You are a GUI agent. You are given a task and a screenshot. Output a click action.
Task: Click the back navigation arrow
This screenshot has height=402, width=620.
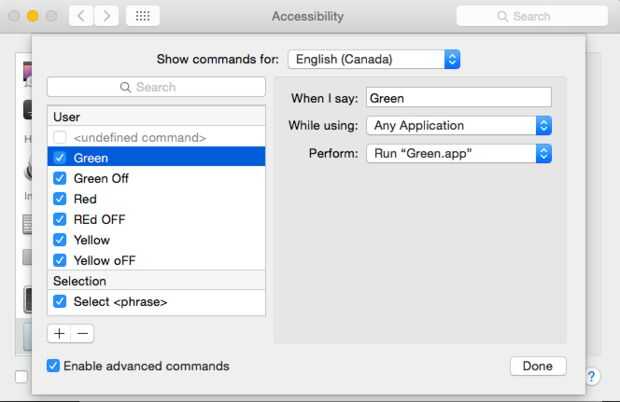pos(80,16)
